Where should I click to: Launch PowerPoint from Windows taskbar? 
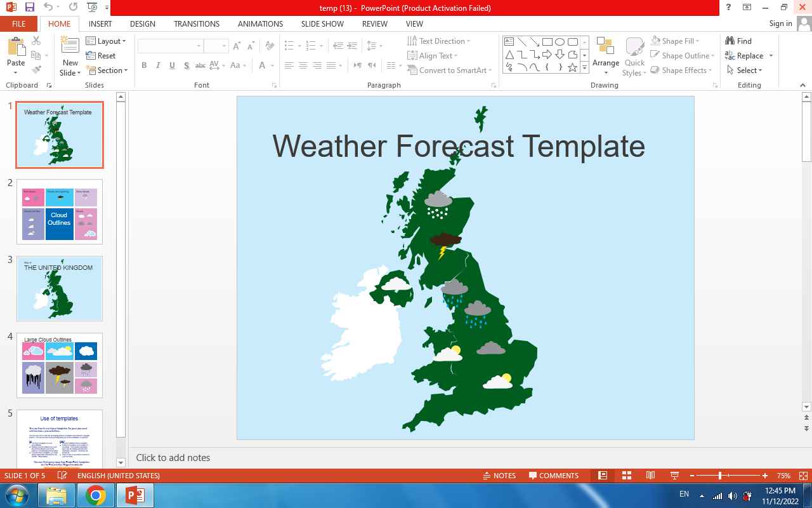(x=134, y=495)
